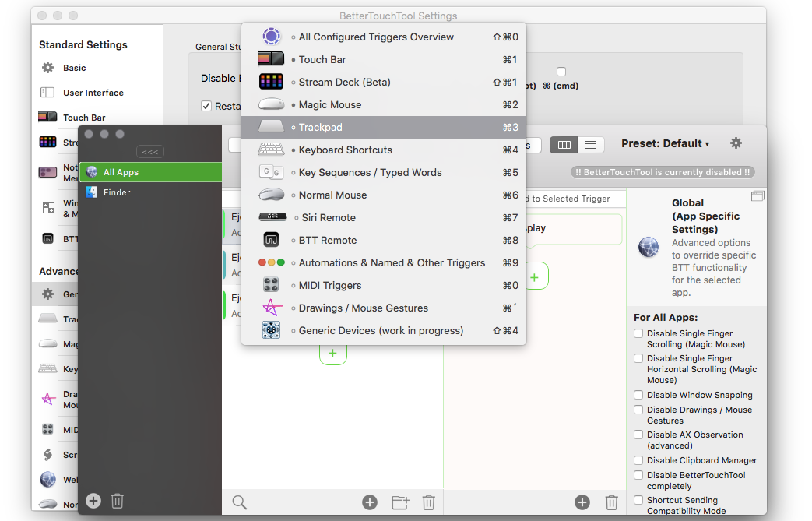812x521 pixels.
Task: Toggle Disable Single Finger Scrolling (Magic Mouse)
Action: (x=638, y=333)
